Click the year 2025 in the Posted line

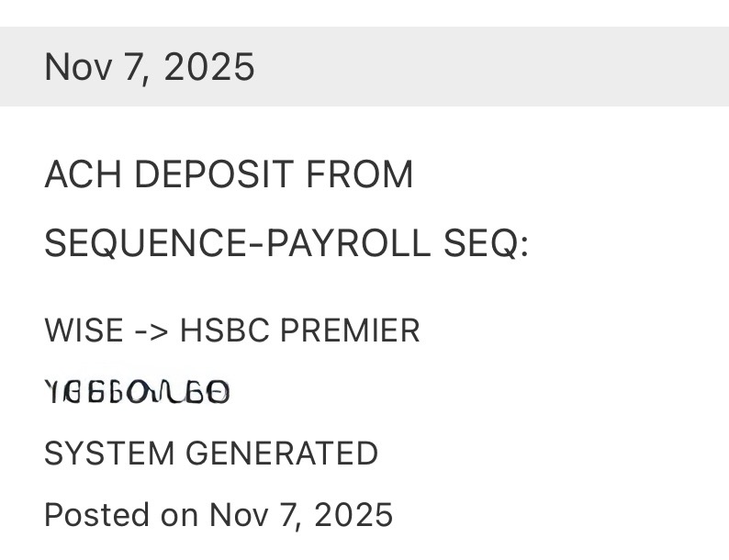click(x=353, y=514)
